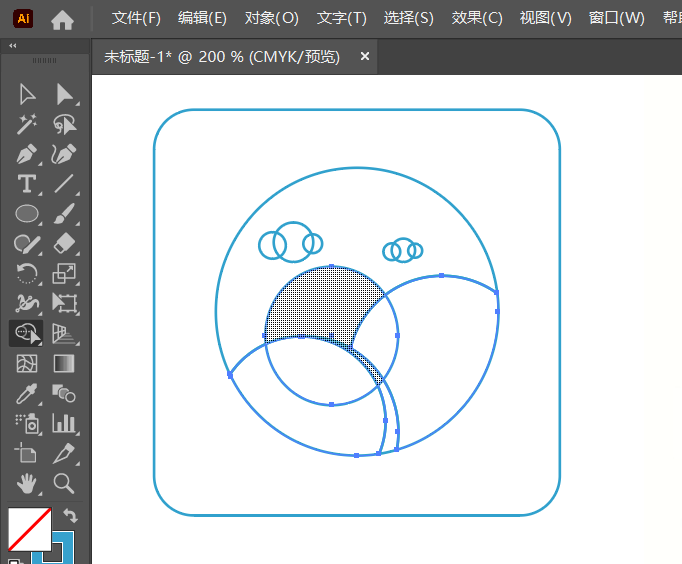
Task: Select the Symbol Sprayer tool
Action: 27,424
